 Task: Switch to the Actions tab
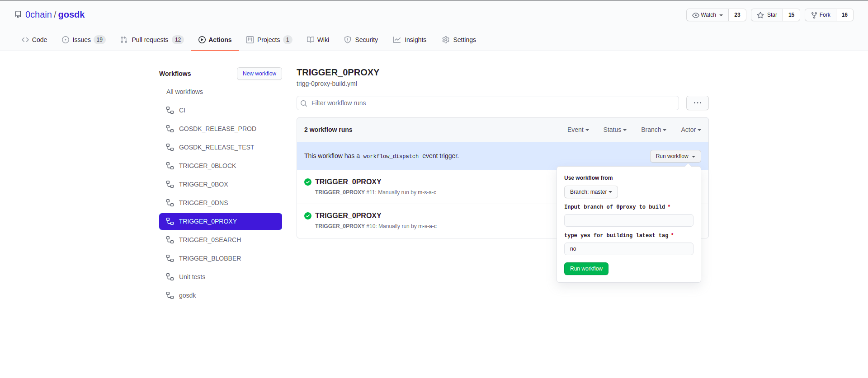[215, 40]
